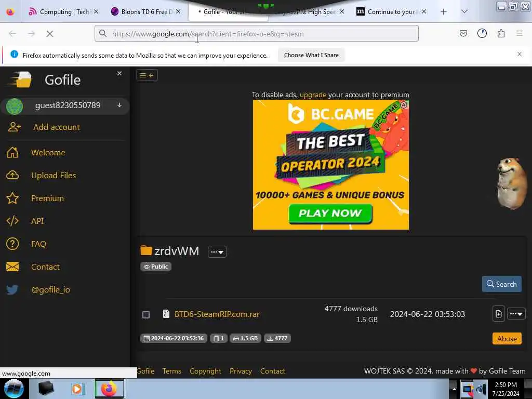Click the Premium star icon
The height and width of the screenshot is (399, 532).
[x=12, y=198]
